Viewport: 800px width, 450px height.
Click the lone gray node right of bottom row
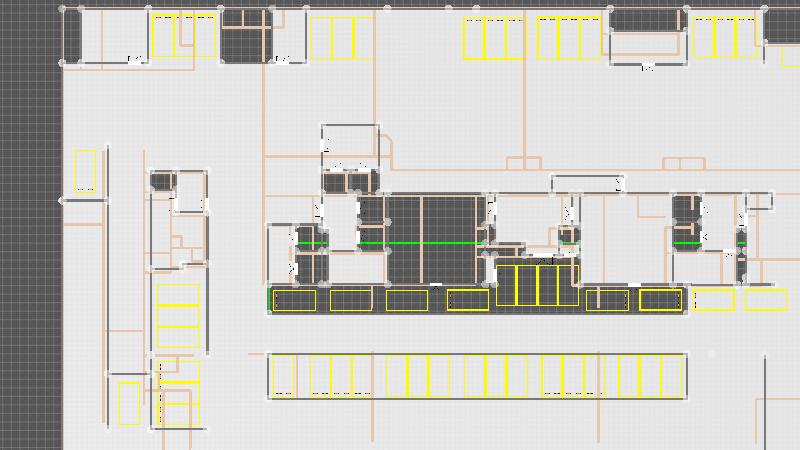tap(712, 354)
